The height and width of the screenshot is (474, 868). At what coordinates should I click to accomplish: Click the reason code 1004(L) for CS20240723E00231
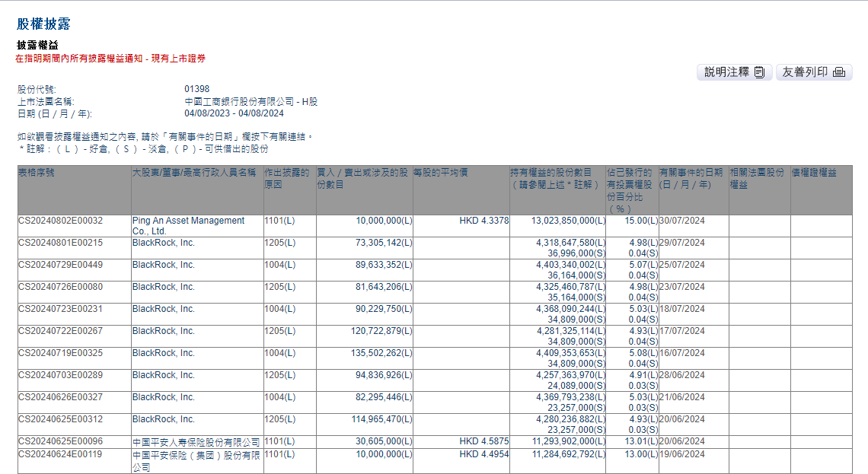(x=279, y=309)
